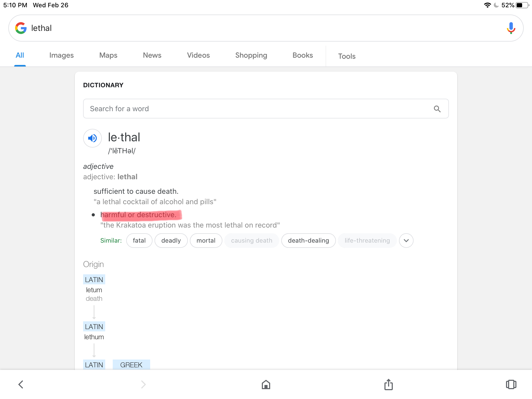Choose the death-dealing synonym chip
This screenshot has width=532, height=399.
click(x=309, y=241)
